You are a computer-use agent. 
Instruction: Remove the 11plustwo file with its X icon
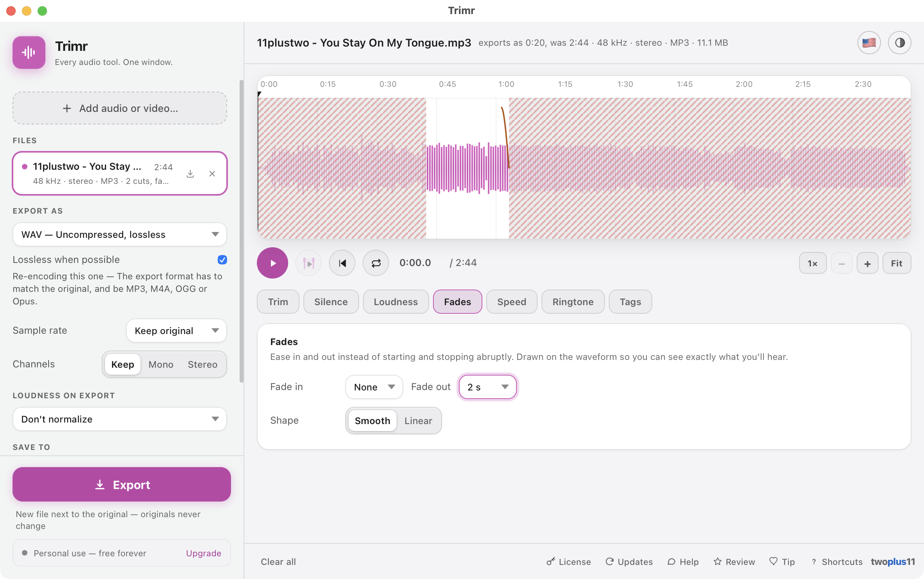[212, 174]
